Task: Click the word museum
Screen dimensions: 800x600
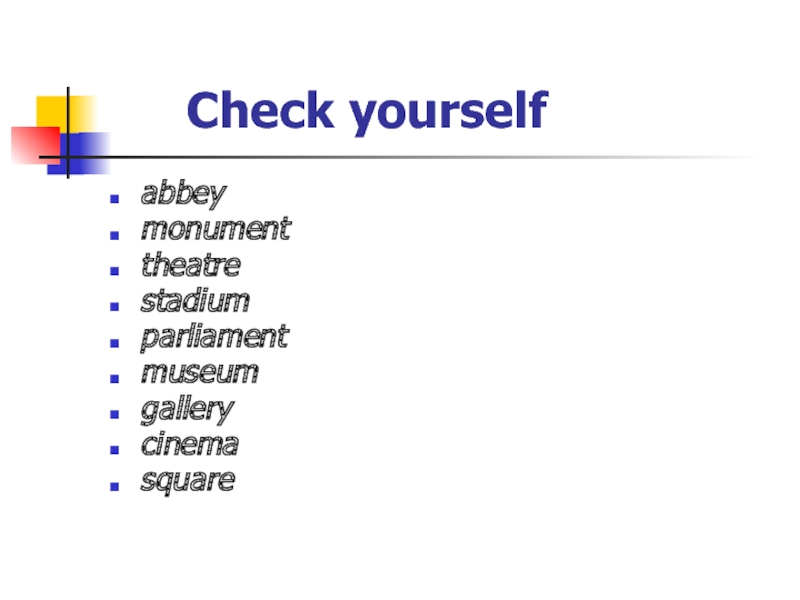Action: (x=199, y=373)
